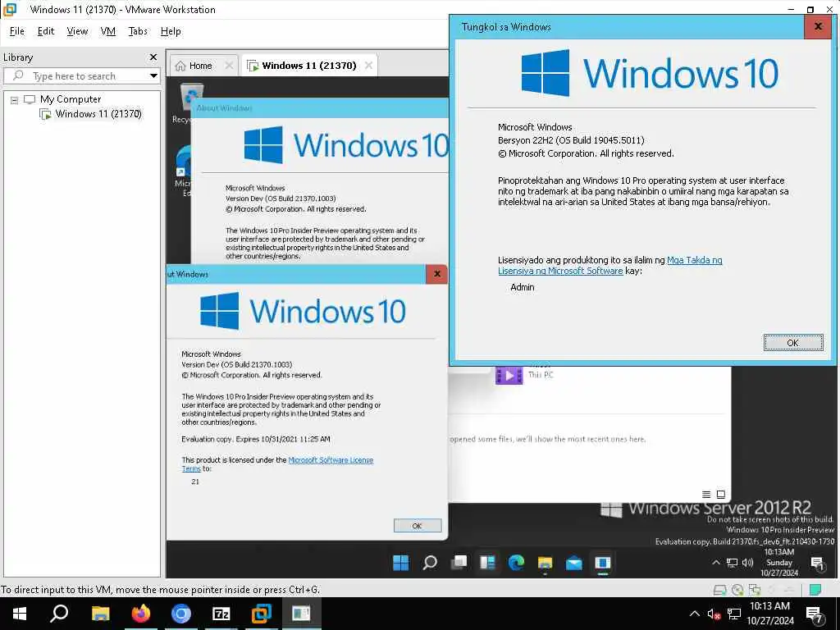
Task: Open the Edit menu
Action: pos(46,31)
